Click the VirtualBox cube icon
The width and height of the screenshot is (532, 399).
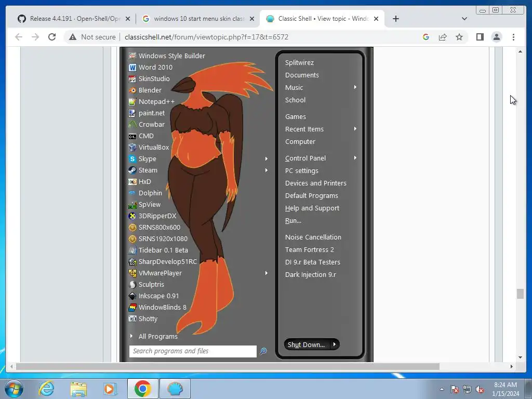click(x=132, y=147)
